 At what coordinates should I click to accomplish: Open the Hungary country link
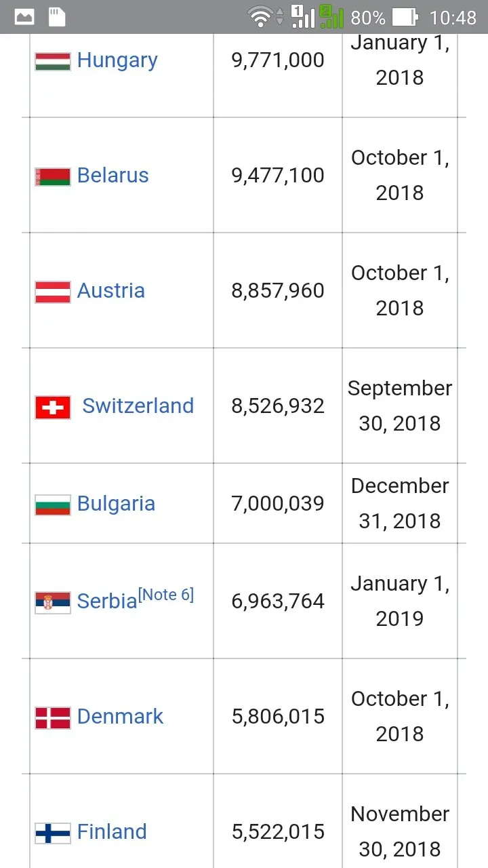click(x=117, y=60)
